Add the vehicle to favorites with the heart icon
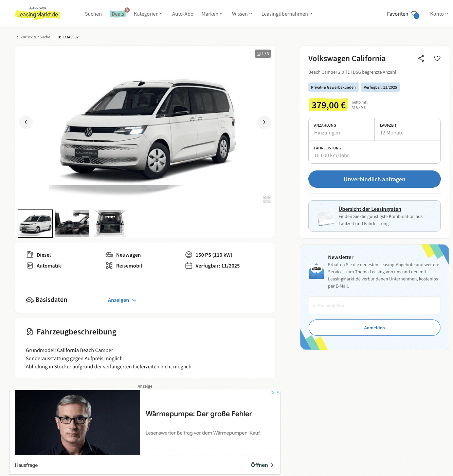Image resolution: width=453 pixels, height=476 pixels. pos(437,58)
